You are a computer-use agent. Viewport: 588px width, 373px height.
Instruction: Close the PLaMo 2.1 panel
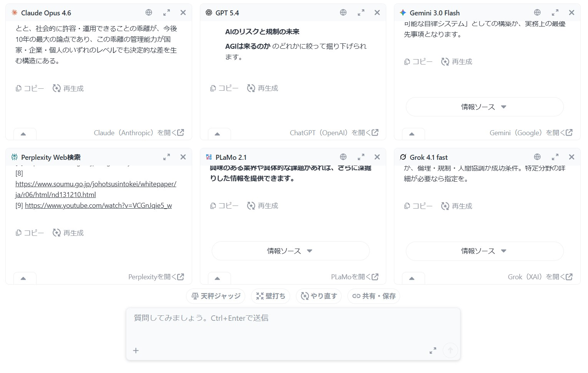pyautogui.click(x=377, y=157)
